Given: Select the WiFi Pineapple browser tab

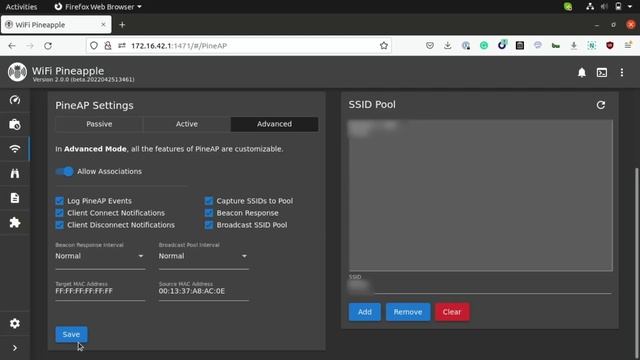Looking at the screenshot, I should coord(56,25).
